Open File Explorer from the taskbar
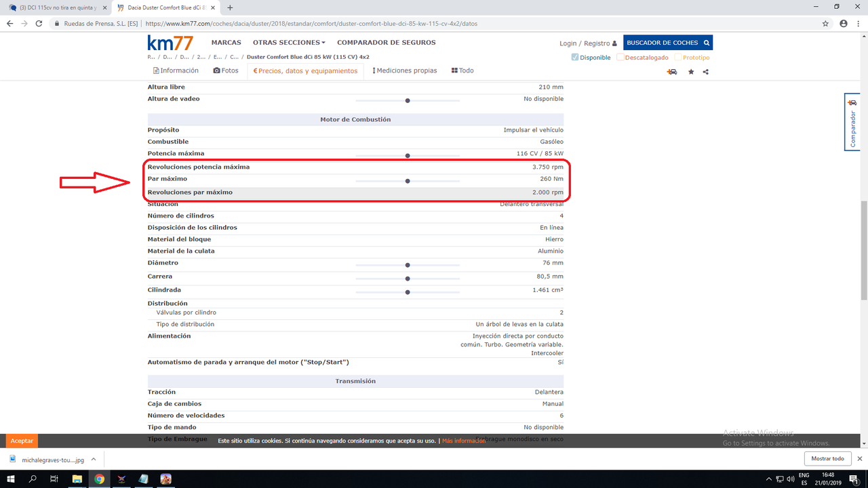The height and width of the screenshot is (488, 868). 77,479
